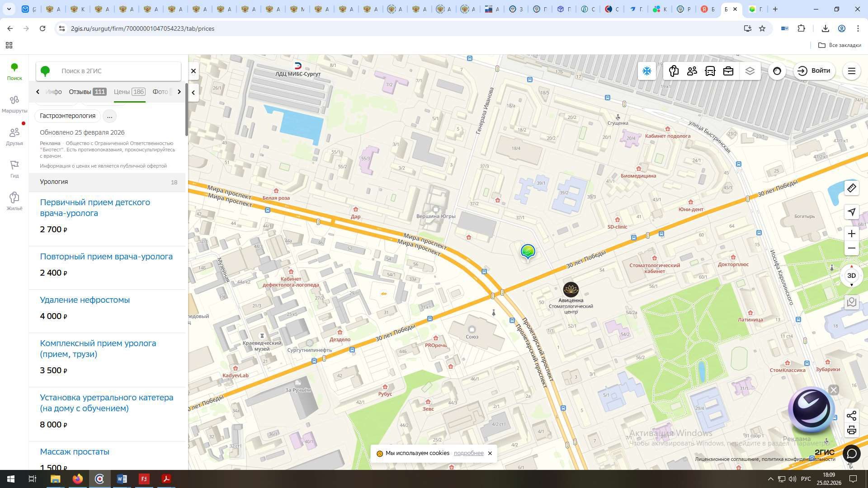Screen dimensions: 868x488
Task: Dismiss the cookies notification
Action: [x=490, y=453]
